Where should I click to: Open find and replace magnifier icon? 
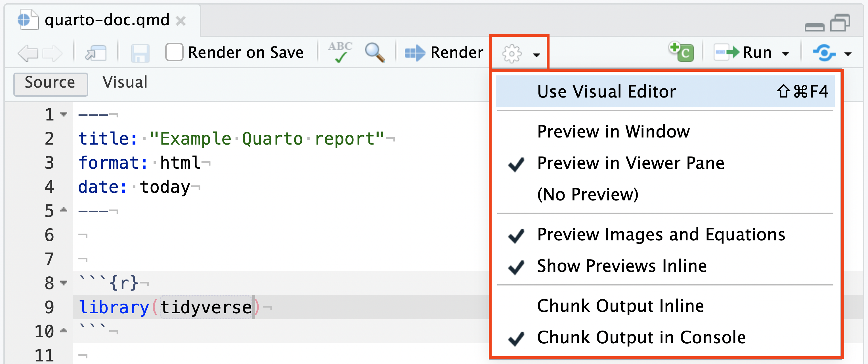click(x=375, y=52)
